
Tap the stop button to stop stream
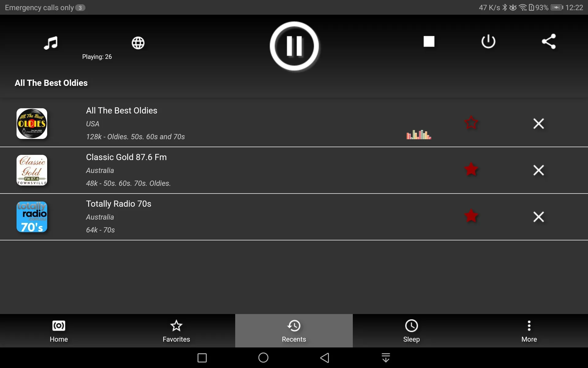click(429, 41)
